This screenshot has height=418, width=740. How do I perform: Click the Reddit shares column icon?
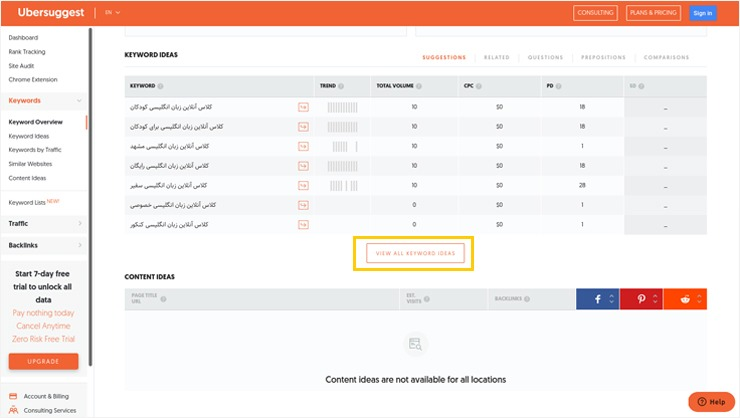(685, 299)
